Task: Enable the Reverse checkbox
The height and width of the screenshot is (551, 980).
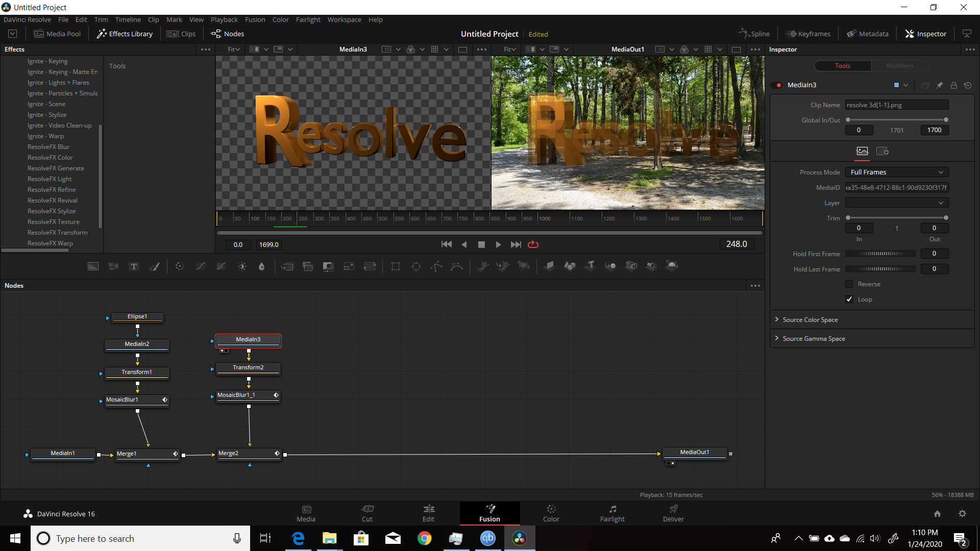Action: 849,284
